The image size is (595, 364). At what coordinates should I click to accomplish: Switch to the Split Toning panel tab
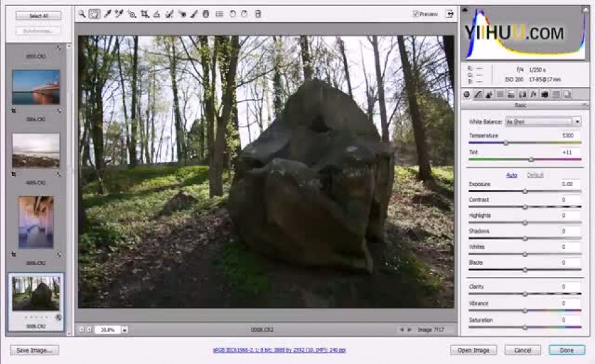(511, 94)
